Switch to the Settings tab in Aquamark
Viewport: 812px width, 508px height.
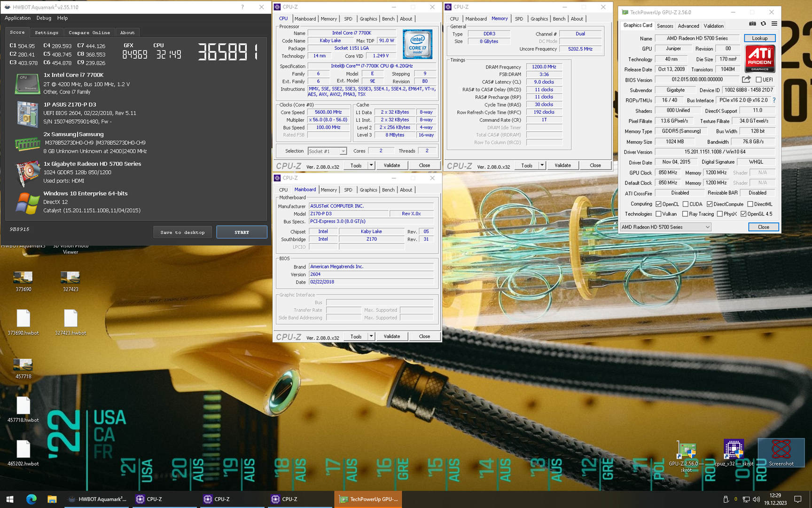(47, 32)
